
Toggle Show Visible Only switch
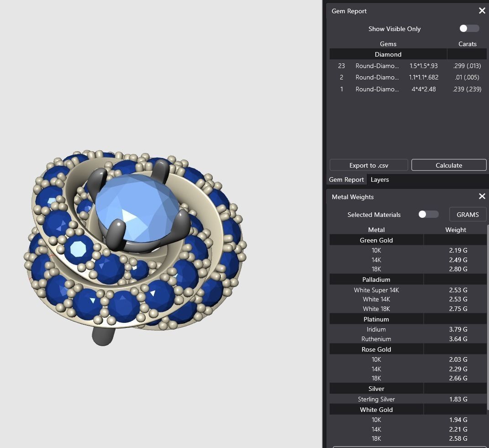[469, 29]
